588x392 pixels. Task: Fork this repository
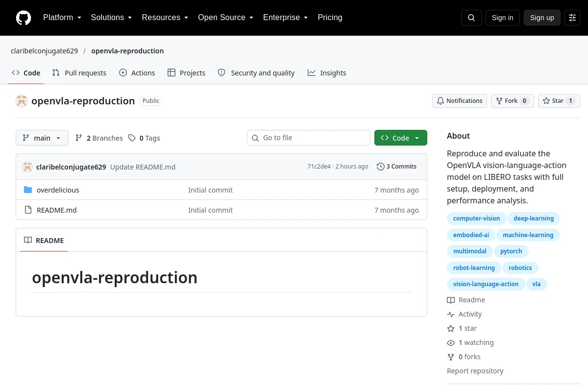[512, 101]
